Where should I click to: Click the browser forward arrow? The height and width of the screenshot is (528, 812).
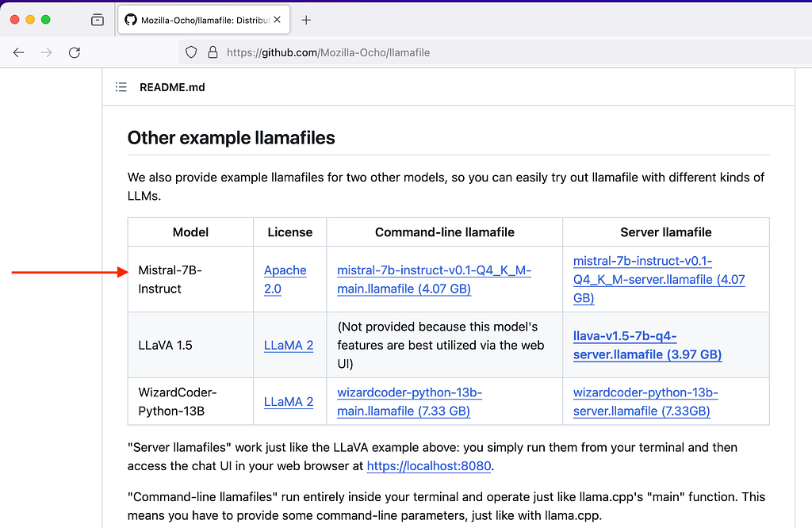coord(47,52)
